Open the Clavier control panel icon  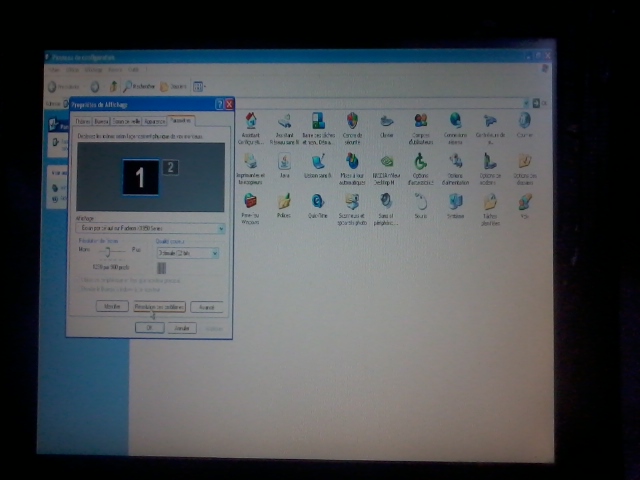click(387, 126)
